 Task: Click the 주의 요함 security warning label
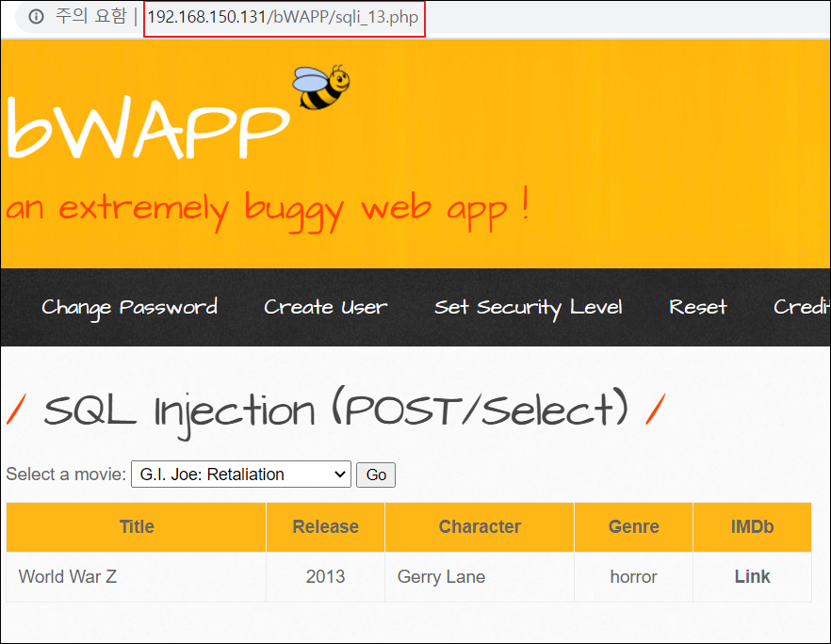click(x=90, y=16)
